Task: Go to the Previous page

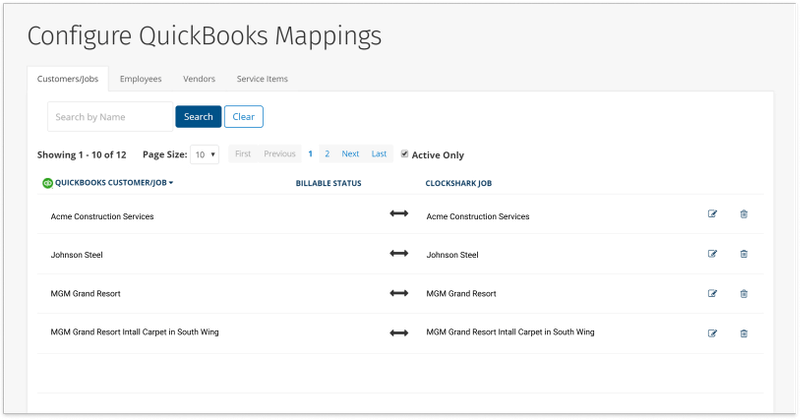Action: [280, 154]
